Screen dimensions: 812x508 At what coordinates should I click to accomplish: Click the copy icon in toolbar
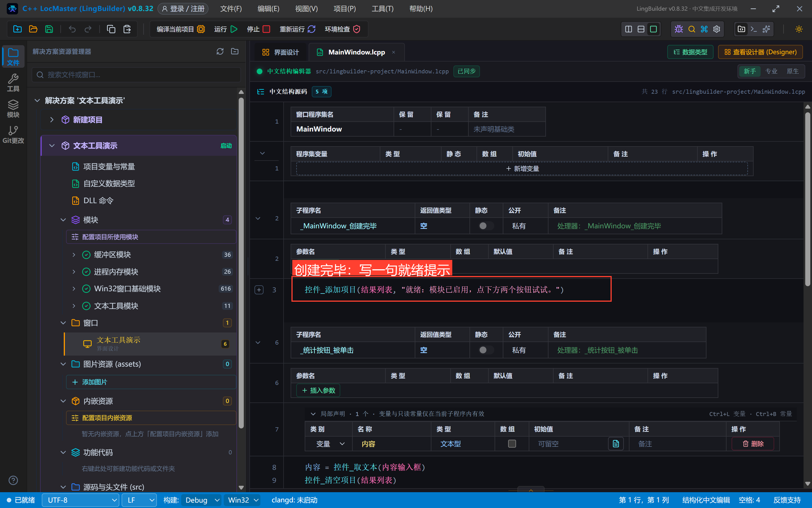click(x=111, y=29)
